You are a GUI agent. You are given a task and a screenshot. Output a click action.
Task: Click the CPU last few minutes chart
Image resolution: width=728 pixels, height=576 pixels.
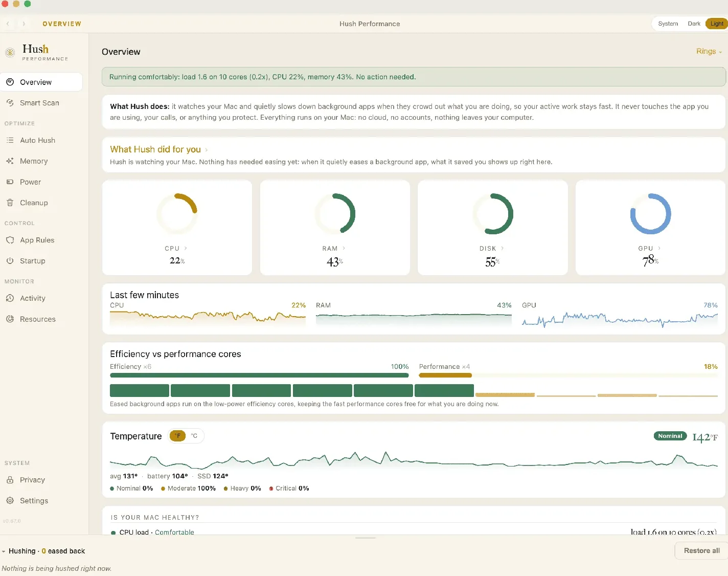[208, 317]
